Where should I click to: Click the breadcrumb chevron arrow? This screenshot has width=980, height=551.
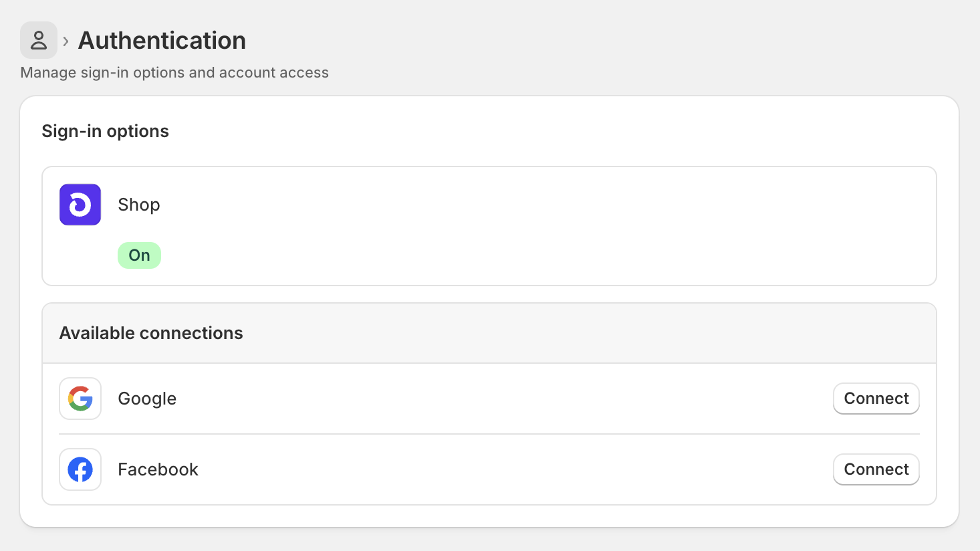66,41
